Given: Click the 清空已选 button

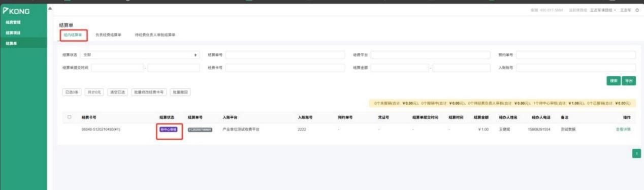Looking at the screenshot, I should (x=117, y=92).
